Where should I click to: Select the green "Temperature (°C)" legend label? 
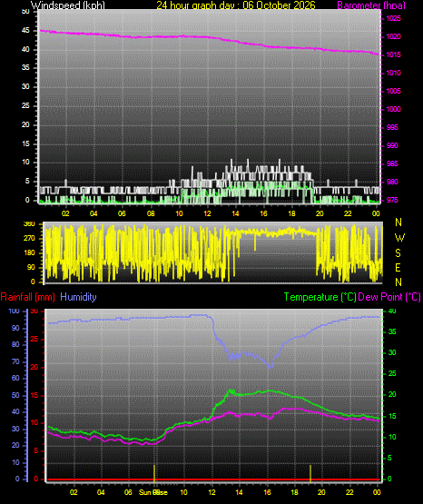(x=320, y=297)
